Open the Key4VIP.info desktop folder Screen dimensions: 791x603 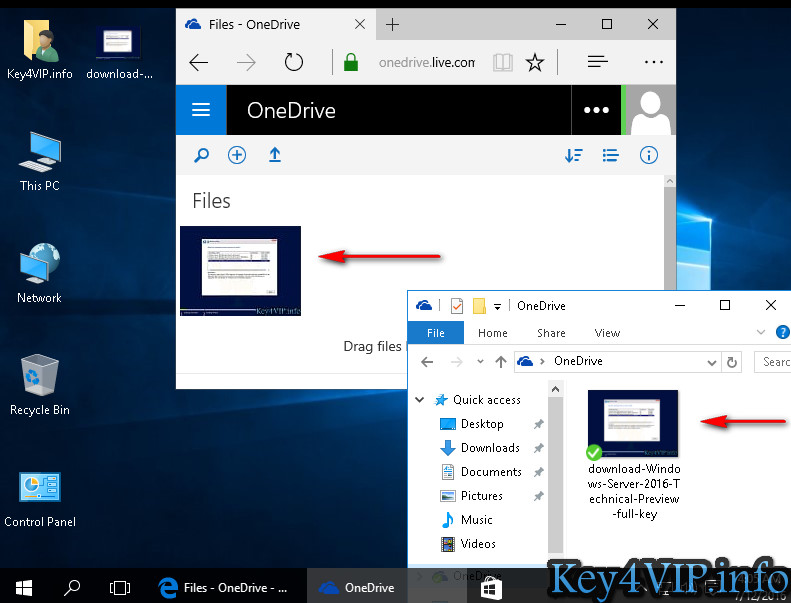pyautogui.click(x=40, y=49)
